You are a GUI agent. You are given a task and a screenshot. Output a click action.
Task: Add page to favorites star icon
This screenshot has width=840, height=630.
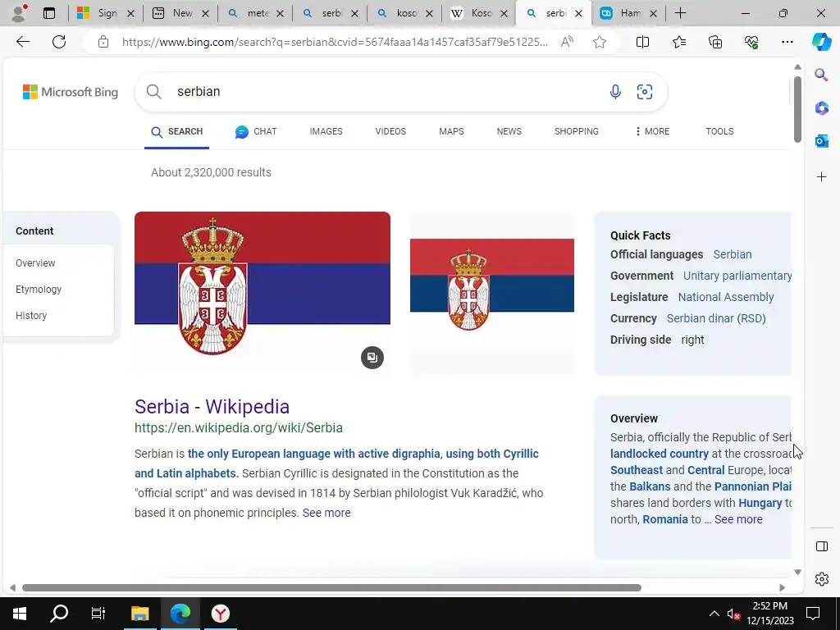600,42
